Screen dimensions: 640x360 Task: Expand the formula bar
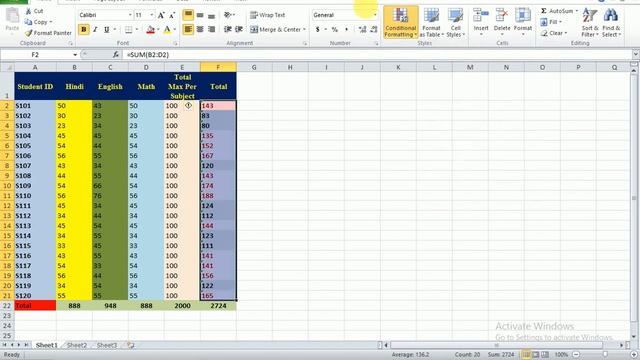(636, 54)
